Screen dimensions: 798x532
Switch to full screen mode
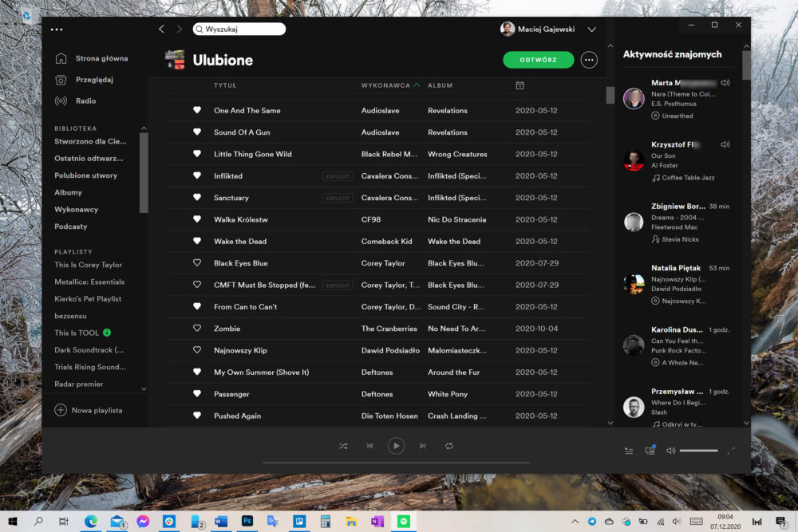pos(731,451)
